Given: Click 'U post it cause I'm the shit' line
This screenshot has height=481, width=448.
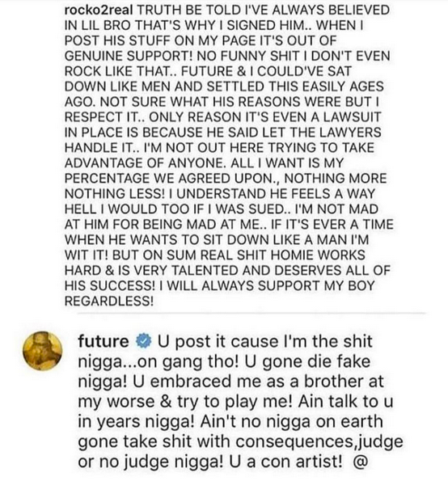Looking at the screenshot, I should (x=265, y=341).
